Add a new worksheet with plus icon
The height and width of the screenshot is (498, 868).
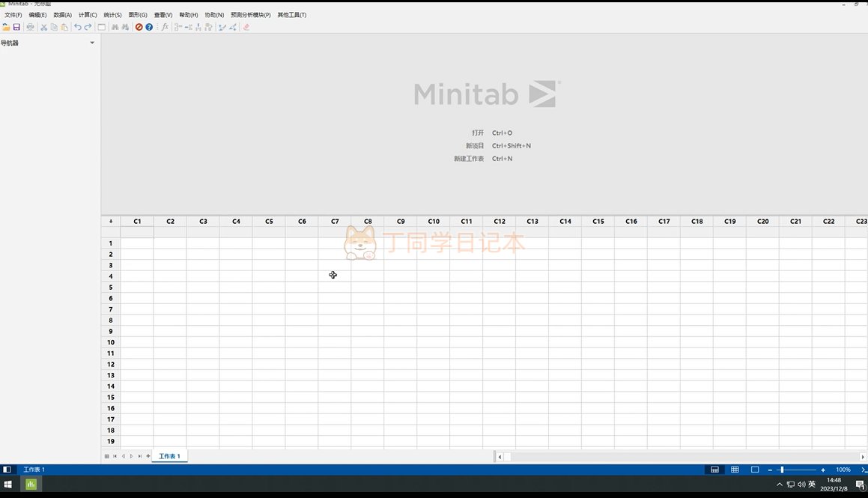click(148, 456)
